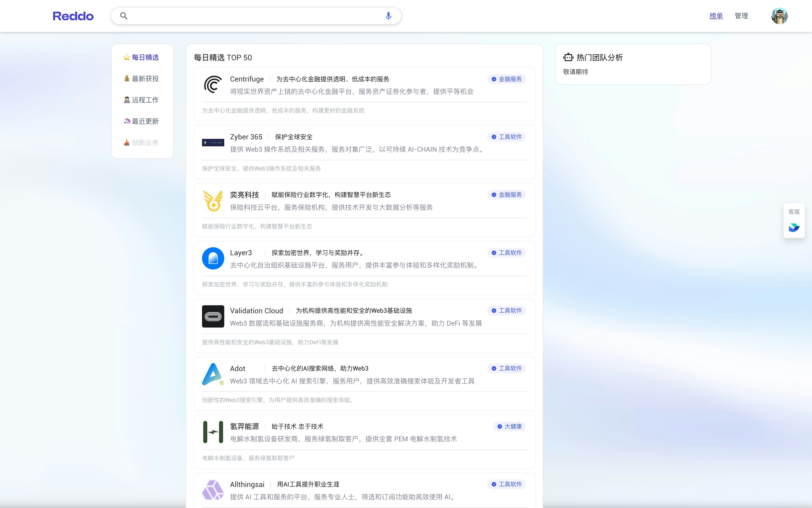
Task: Open the Adot company name
Action: tap(238, 369)
